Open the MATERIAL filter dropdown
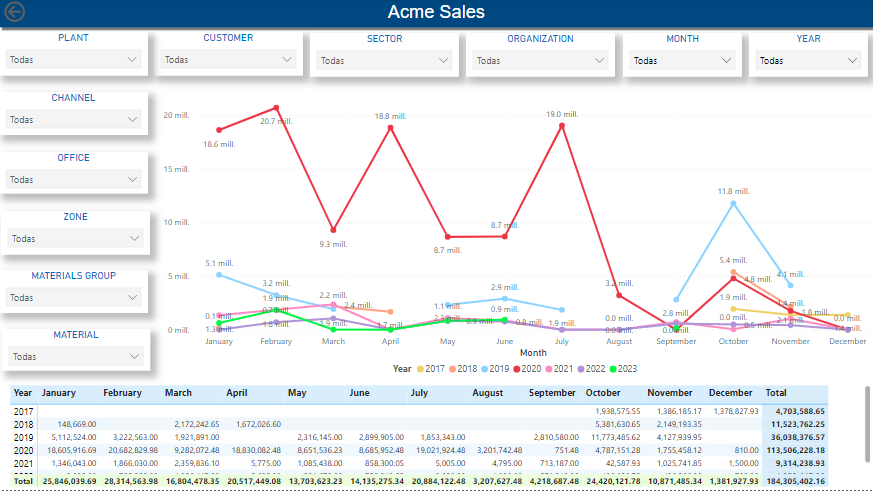The height and width of the screenshot is (491, 873). click(76, 357)
